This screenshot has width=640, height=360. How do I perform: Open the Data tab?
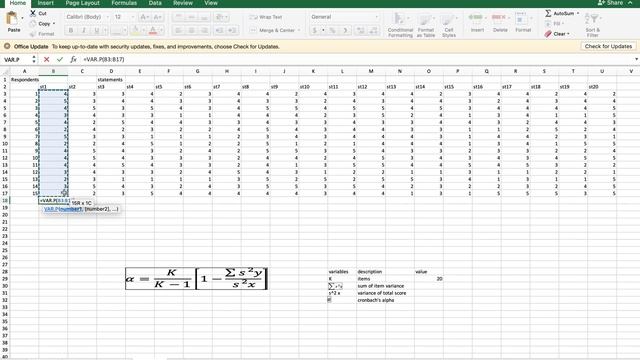click(x=155, y=3)
